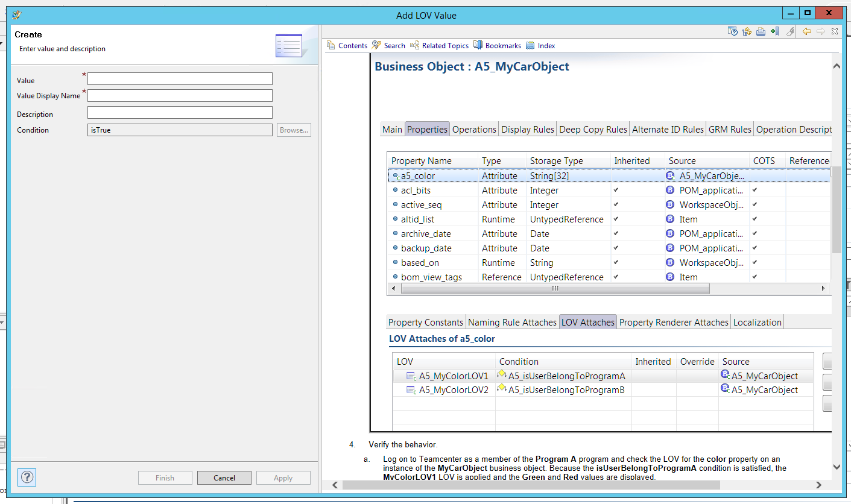Screen dimensions: 851x504
Task: Click the based_on property name
Action: [420, 262]
